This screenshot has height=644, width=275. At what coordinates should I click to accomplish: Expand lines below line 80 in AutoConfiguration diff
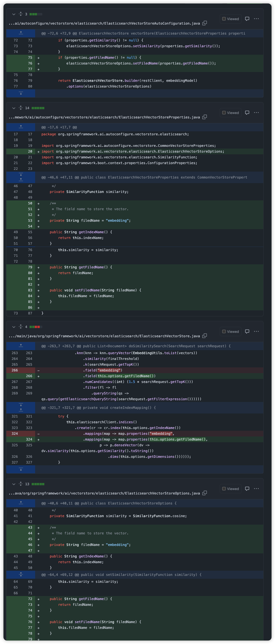tap(21, 93)
